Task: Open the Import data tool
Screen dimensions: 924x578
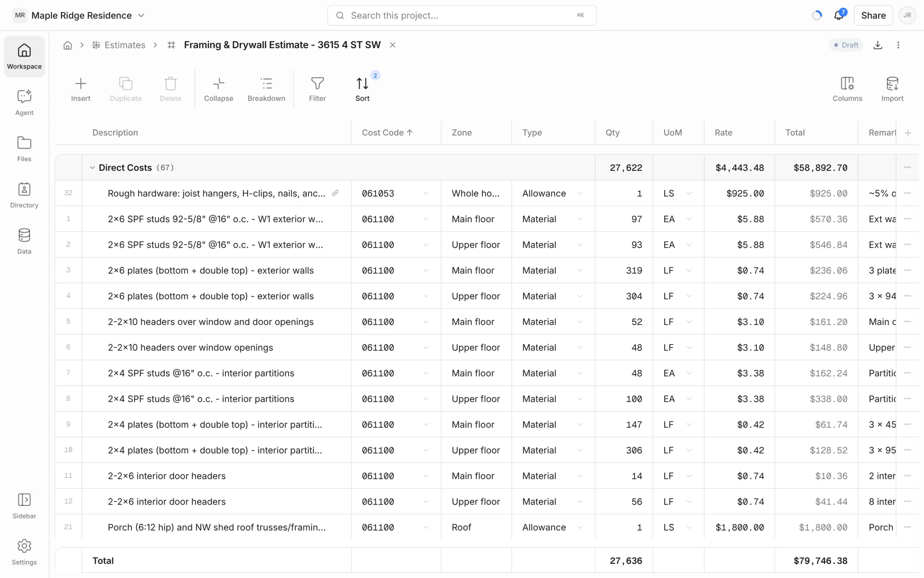Action: (x=892, y=89)
